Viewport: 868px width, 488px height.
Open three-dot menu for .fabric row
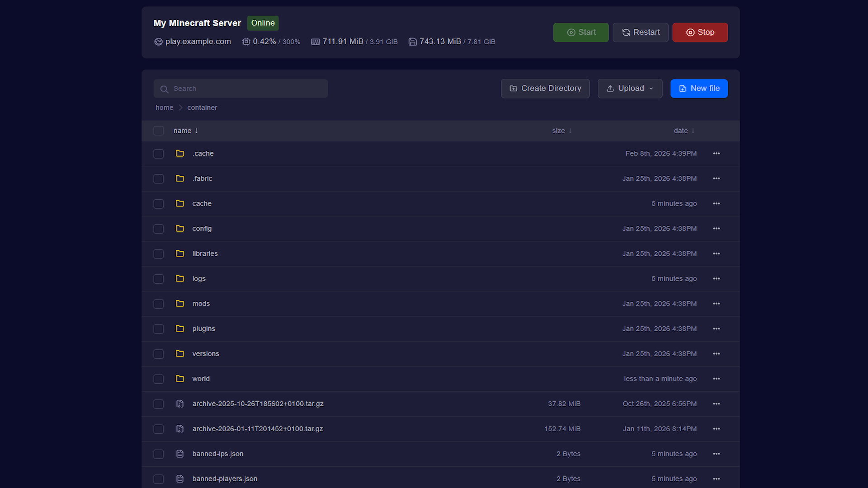tap(716, 178)
